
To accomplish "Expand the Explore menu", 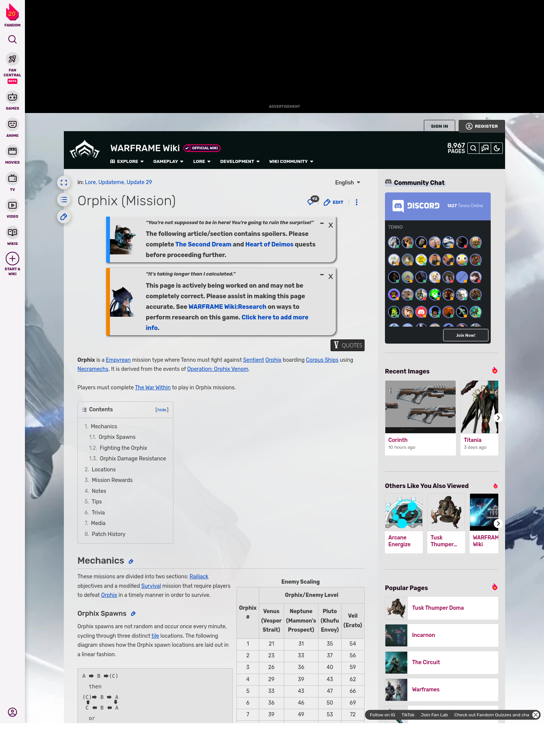I will click(x=127, y=161).
